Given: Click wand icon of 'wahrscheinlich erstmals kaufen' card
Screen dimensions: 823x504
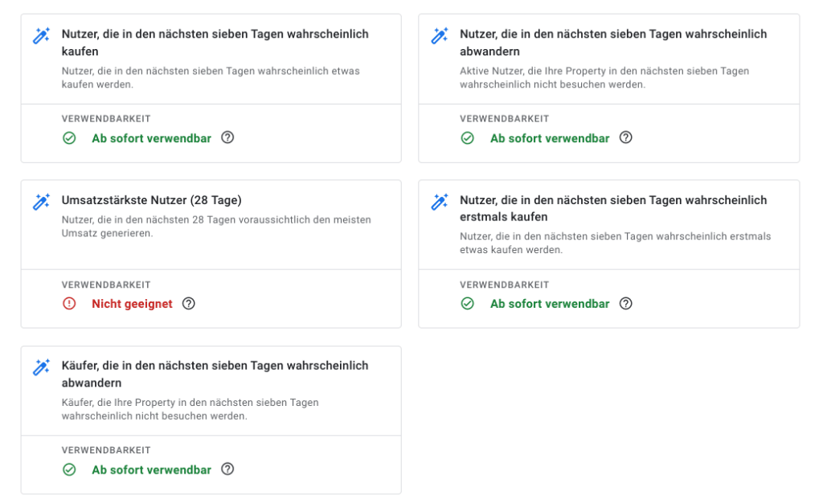Looking at the screenshot, I should (x=440, y=202).
